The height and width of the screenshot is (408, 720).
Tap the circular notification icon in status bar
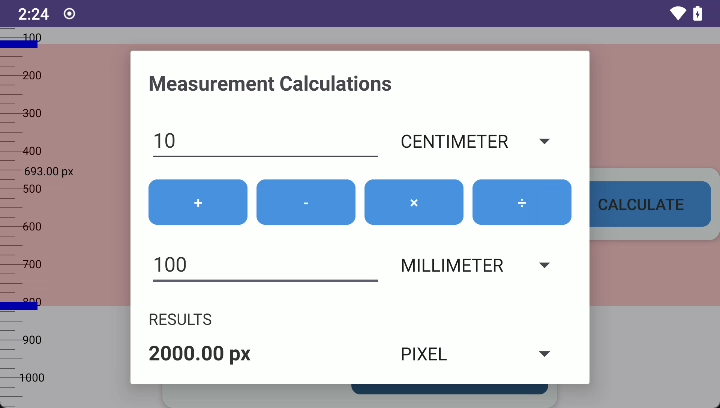(x=69, y=14)
